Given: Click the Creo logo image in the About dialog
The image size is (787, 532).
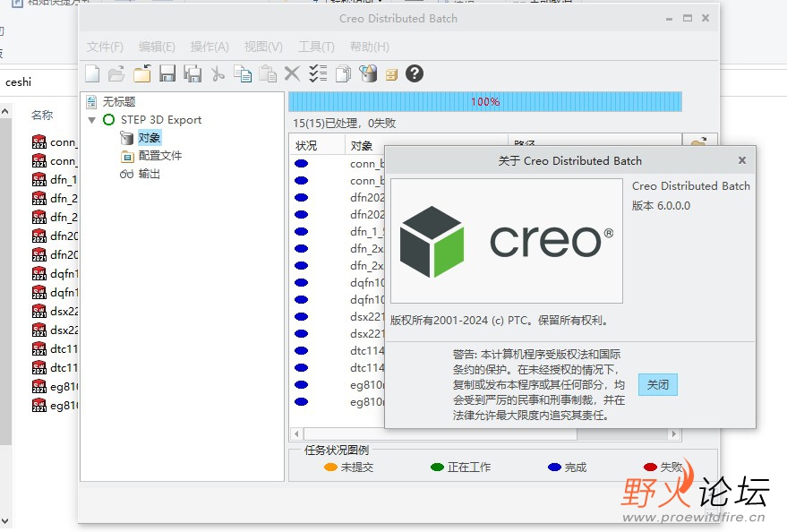Looking at the screenshot, I should point(507,241).
